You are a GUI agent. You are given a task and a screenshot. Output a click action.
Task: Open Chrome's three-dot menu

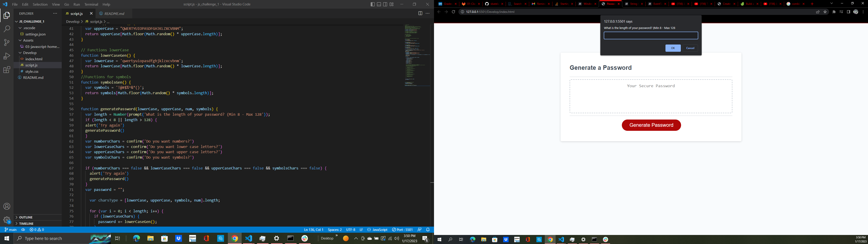[x=863, y=12]
